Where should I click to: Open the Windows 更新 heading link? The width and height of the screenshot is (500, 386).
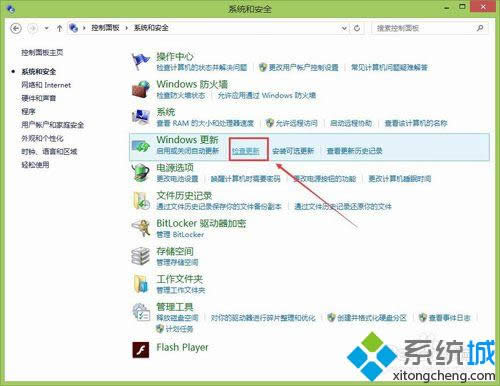tap(188, 139)
